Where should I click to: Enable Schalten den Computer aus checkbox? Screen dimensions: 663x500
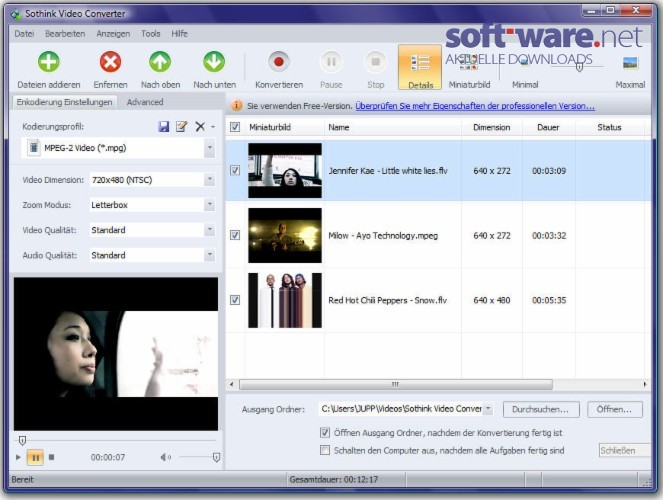click(325, 450)
